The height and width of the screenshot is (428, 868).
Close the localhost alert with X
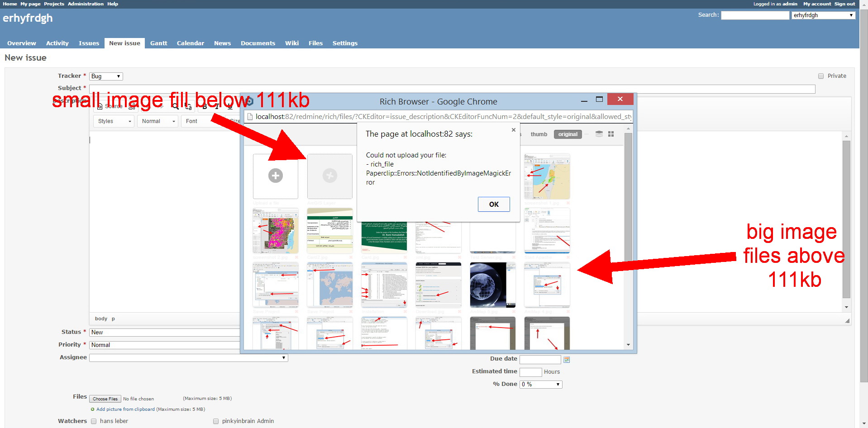click(x=513, y=130)
